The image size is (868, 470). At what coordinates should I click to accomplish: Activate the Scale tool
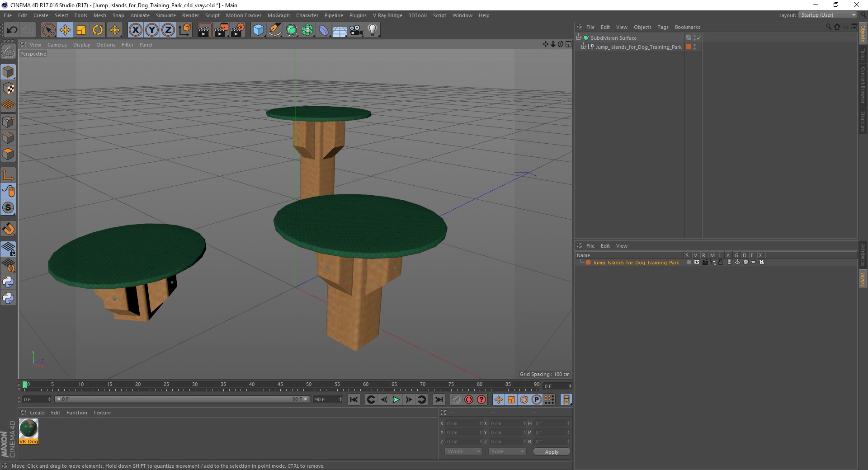point(81,30)
